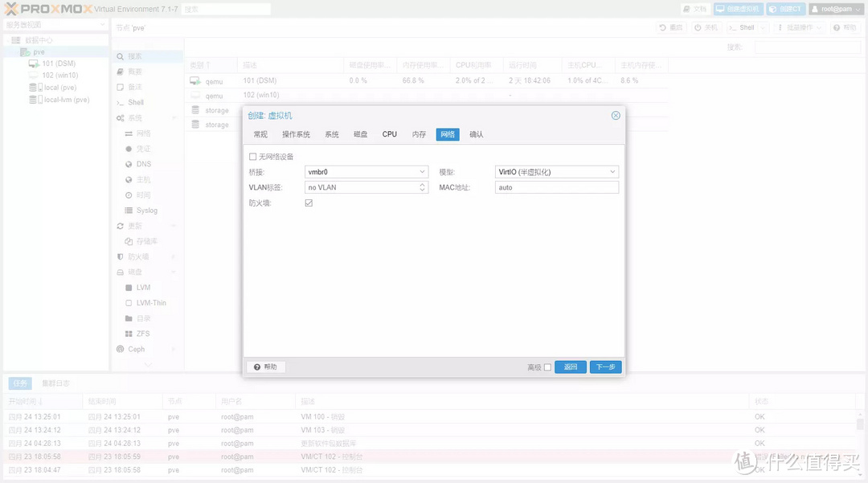Jump to the 确认 tab
Screen dimensions: 868x483
476,134
